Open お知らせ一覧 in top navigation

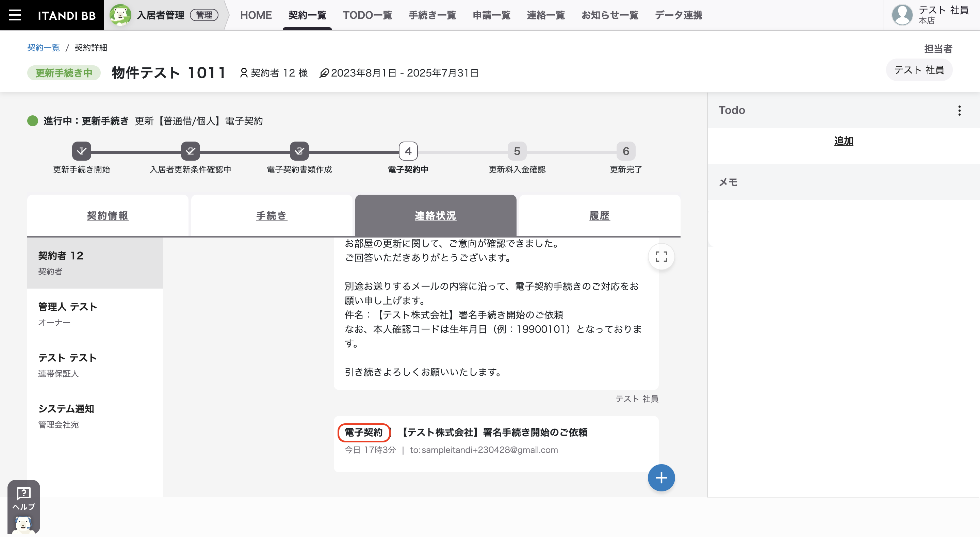609,15
